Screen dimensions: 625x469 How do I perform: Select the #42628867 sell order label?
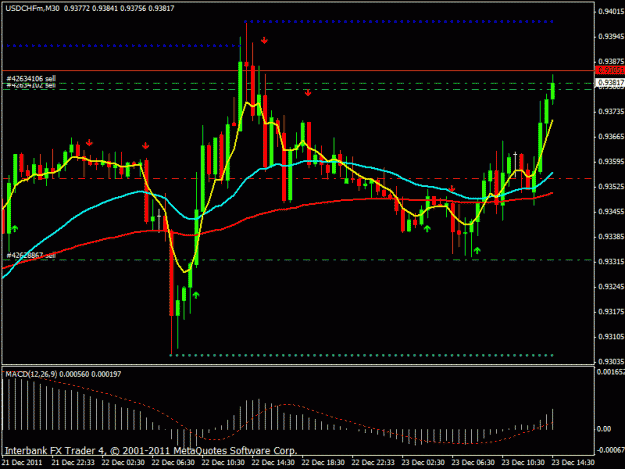31,255
